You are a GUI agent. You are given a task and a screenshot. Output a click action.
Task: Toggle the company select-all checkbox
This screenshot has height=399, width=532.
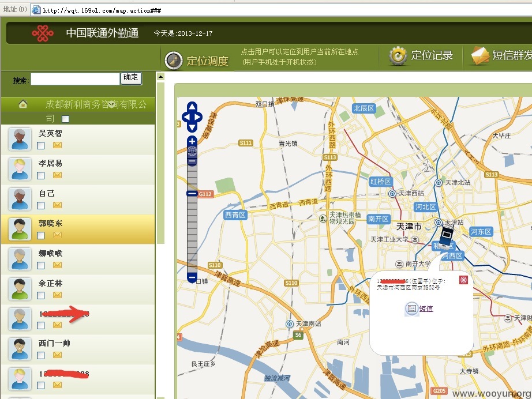65,119
